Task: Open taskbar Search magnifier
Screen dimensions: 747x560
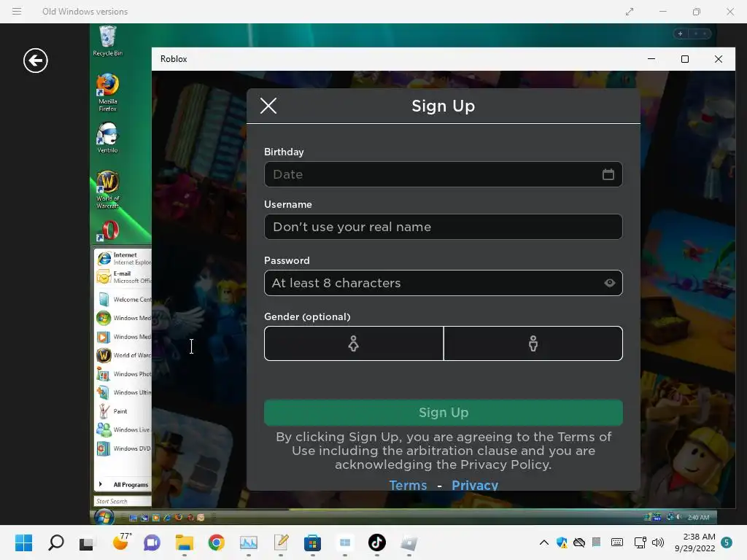Action: 55,542
